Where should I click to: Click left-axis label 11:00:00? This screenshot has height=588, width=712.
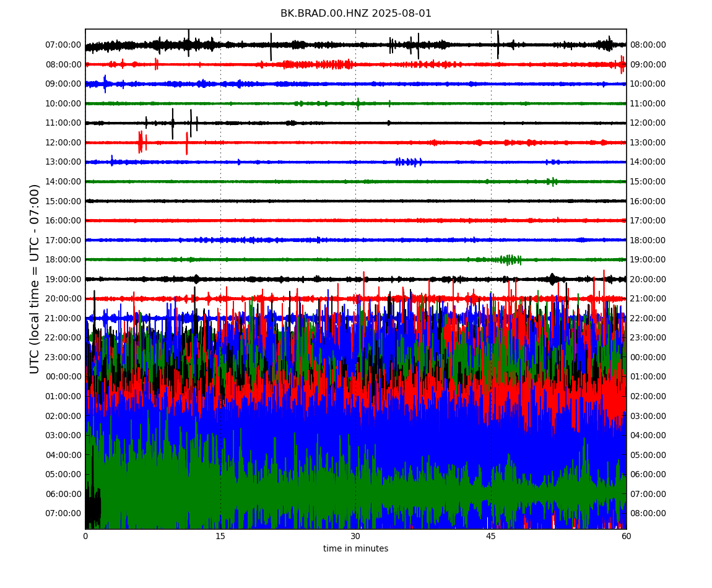pos(64,123)
